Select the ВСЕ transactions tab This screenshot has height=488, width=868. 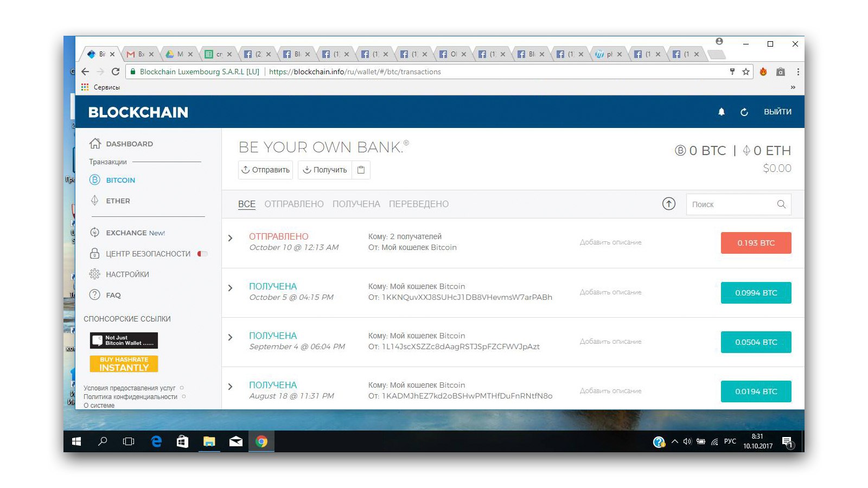(x=247, y=204)
